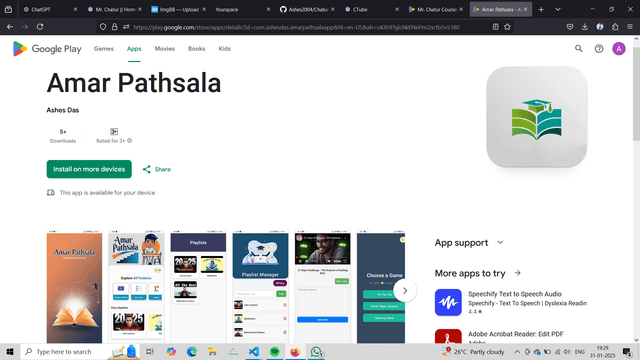
Task: Open Spotify from the taskbar
Action: point(275,351)
